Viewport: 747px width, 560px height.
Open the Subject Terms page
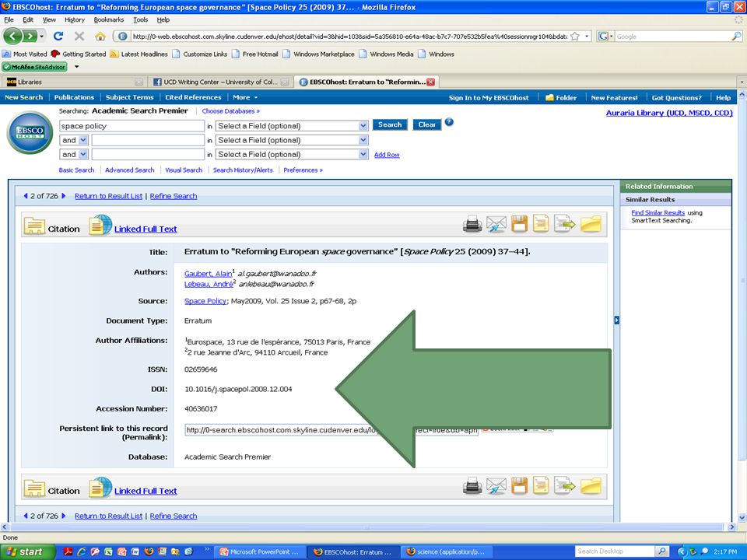[130, 97]
